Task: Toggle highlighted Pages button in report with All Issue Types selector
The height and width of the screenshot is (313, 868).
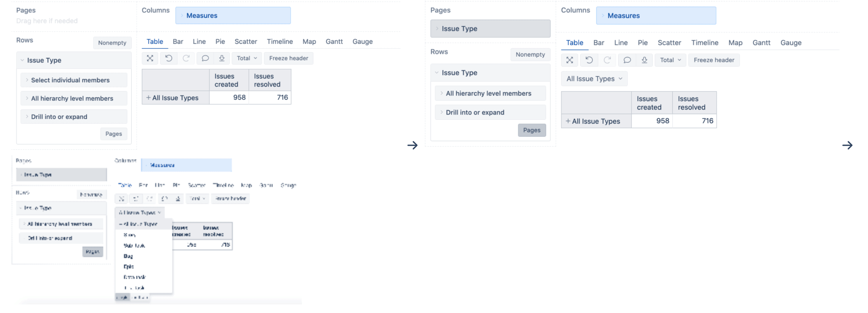Action: (532, 130)
